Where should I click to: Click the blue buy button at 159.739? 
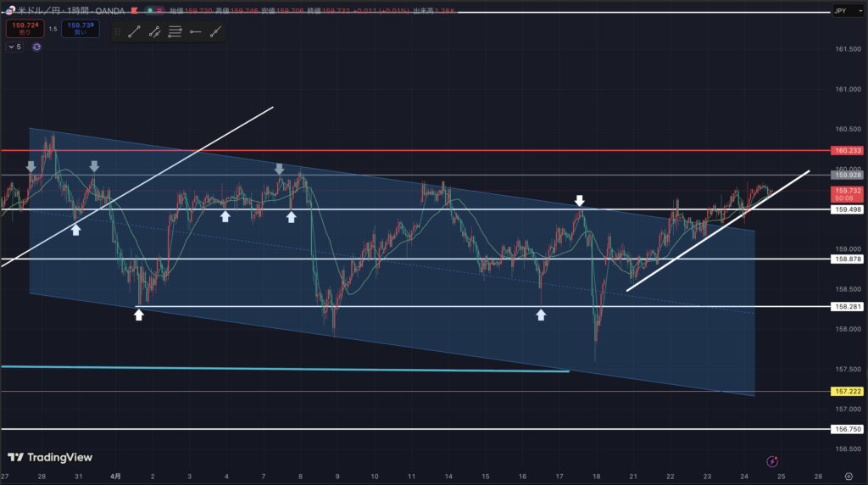(81, 28)
